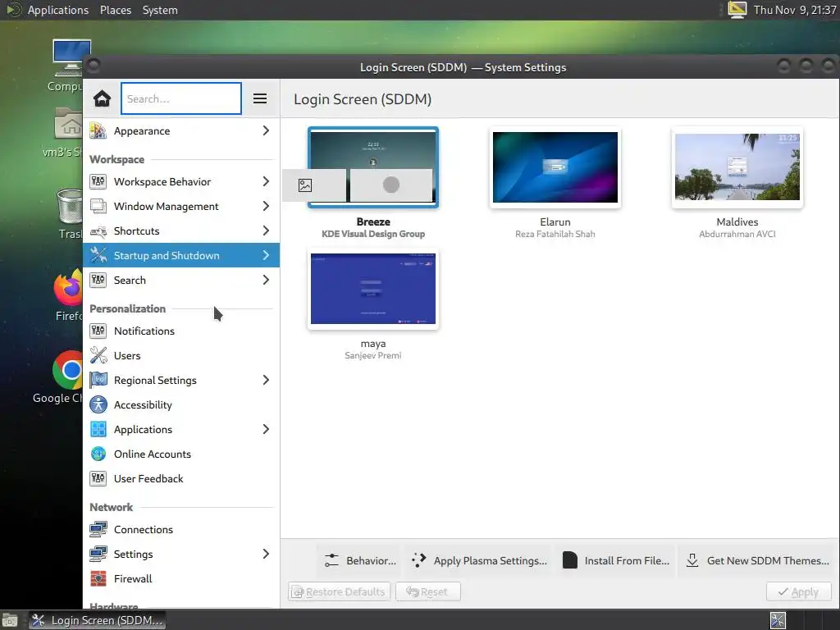Select the User Feedback row label
Viewport: 840px width, 630px height.
pyautogui.click(x=148, y=479)
